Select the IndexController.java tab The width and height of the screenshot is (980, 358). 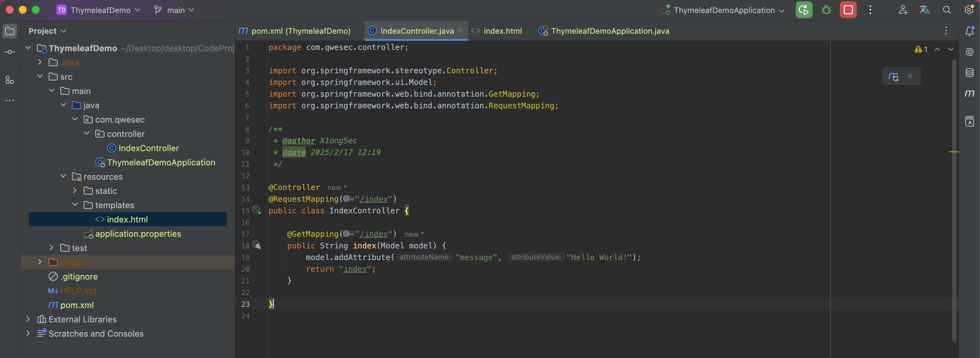(x=416, y=31)
